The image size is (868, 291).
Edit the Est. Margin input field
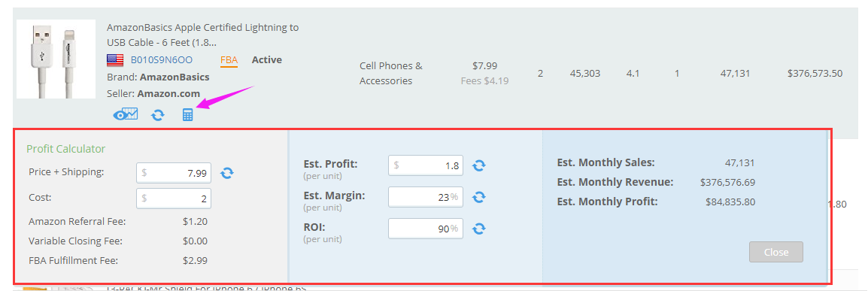[426, 197]
